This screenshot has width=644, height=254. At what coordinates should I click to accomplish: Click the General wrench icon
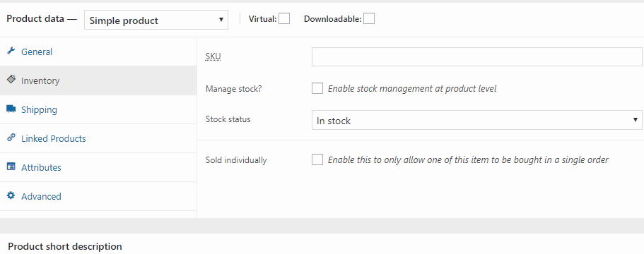[x=11, y=52]
